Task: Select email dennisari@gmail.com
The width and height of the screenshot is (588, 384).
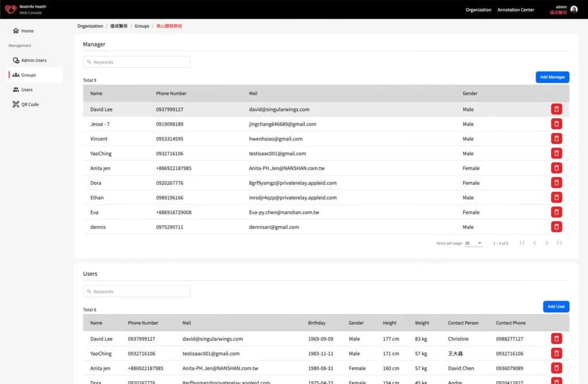Action: (x=274, y=227)
